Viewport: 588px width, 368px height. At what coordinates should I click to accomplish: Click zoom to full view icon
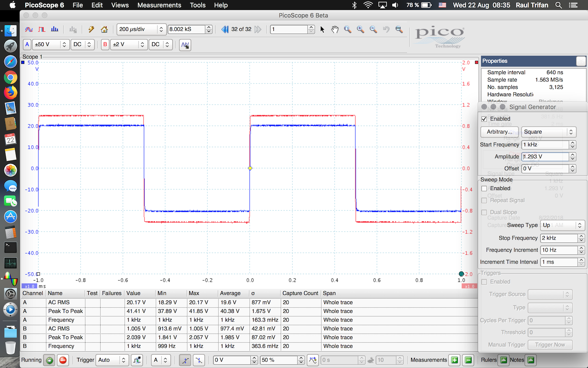pos(399,29)
